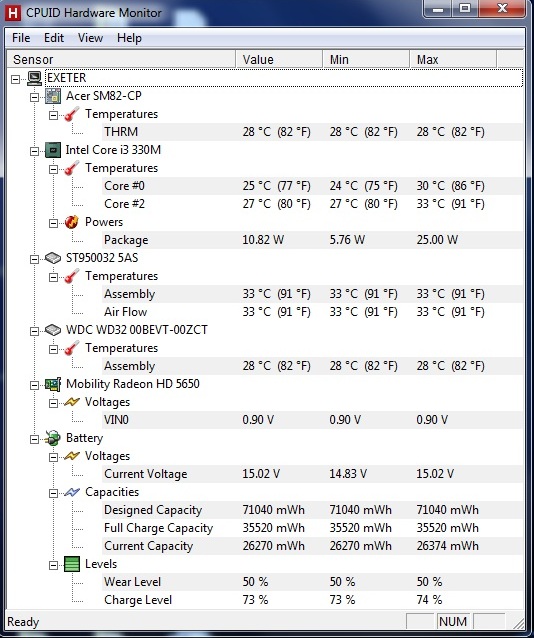Click the EXETER computer icon
The height and width of the screenshot is (638, 534).
click(35, 78)
